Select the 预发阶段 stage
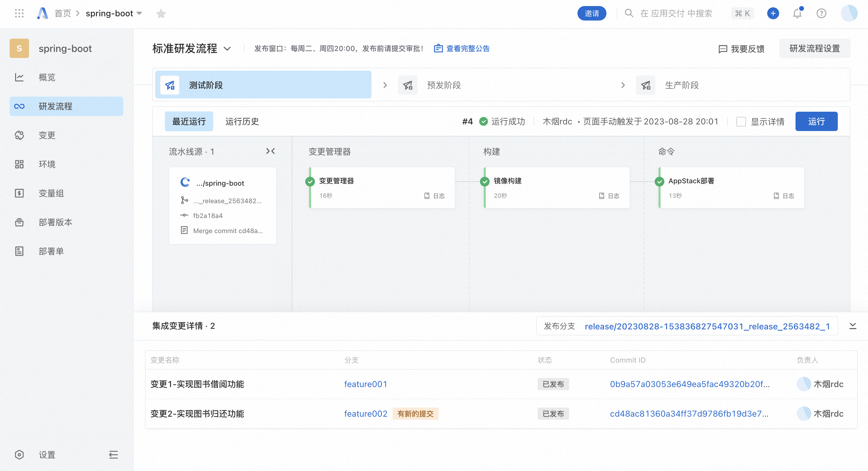 pos(443,85)
